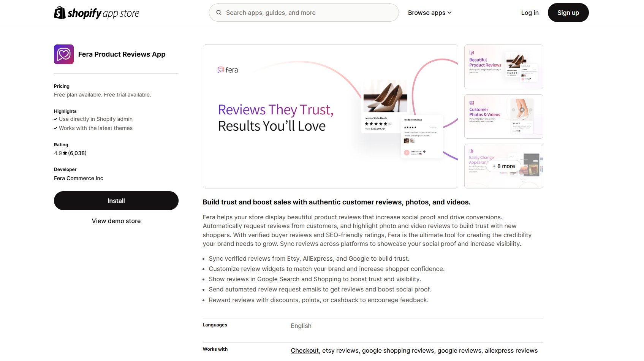Click 'Use directly in Shopify admin' highlight
644x361 pixels.
pyautogui.click(x=96, y=119)
